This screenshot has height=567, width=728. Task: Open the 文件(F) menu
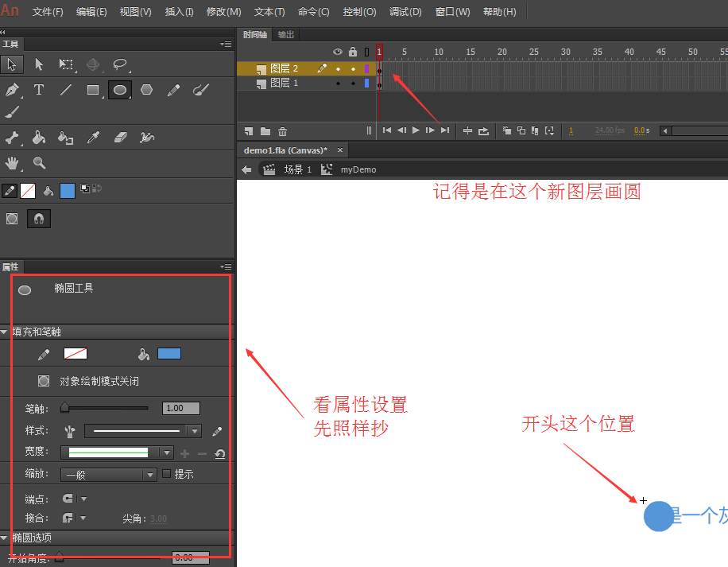point(48,12)
